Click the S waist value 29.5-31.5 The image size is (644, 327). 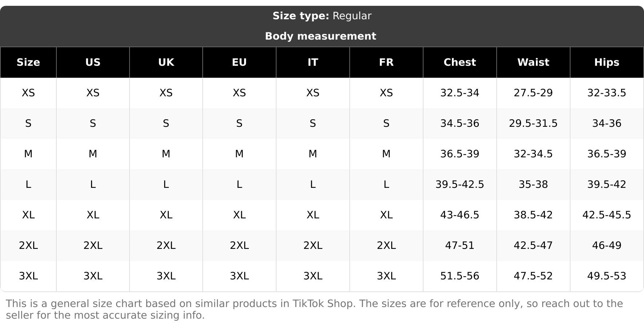[x=533, y=124]
